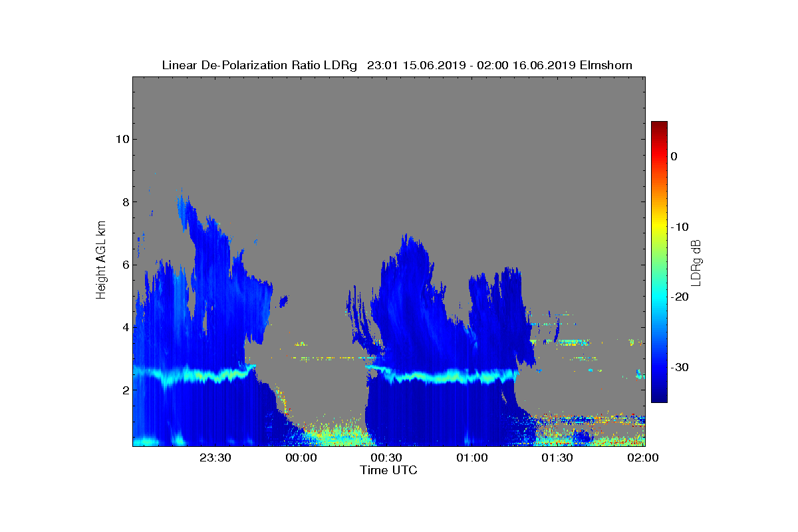Click the 'Height AGL km' axis label

101,261
